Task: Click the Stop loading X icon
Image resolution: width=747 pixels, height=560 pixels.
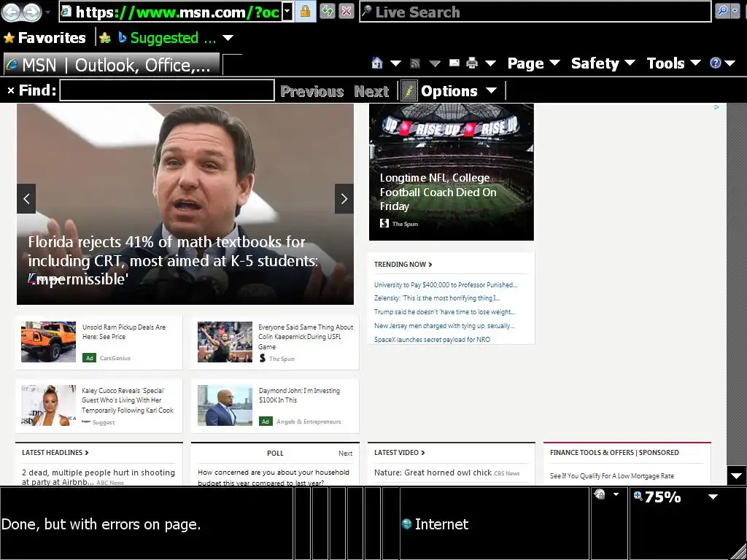Action: click(347, 12)
